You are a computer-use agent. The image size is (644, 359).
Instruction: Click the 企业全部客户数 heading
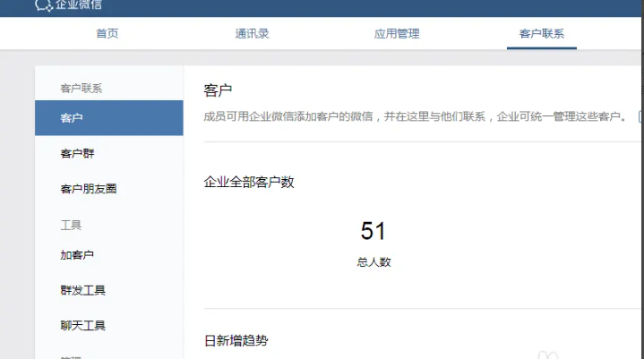249,182
